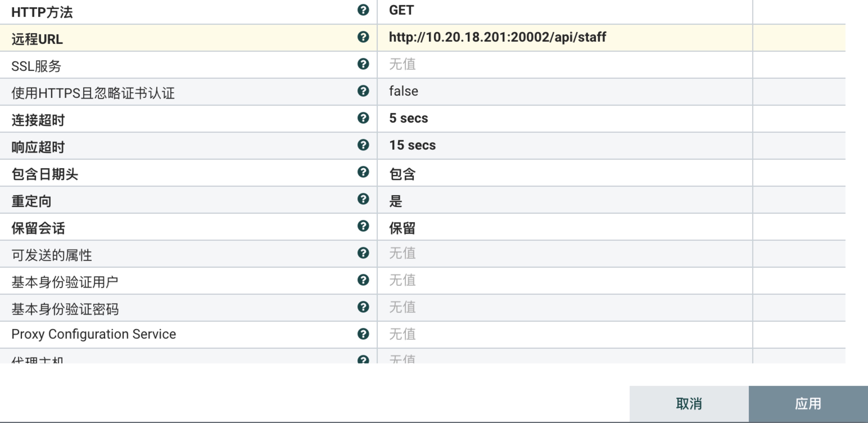This screenshot has height=423, width=868.
Task: Edit the false value for HTTPS证书认证
Action: [x=565, y=92]
